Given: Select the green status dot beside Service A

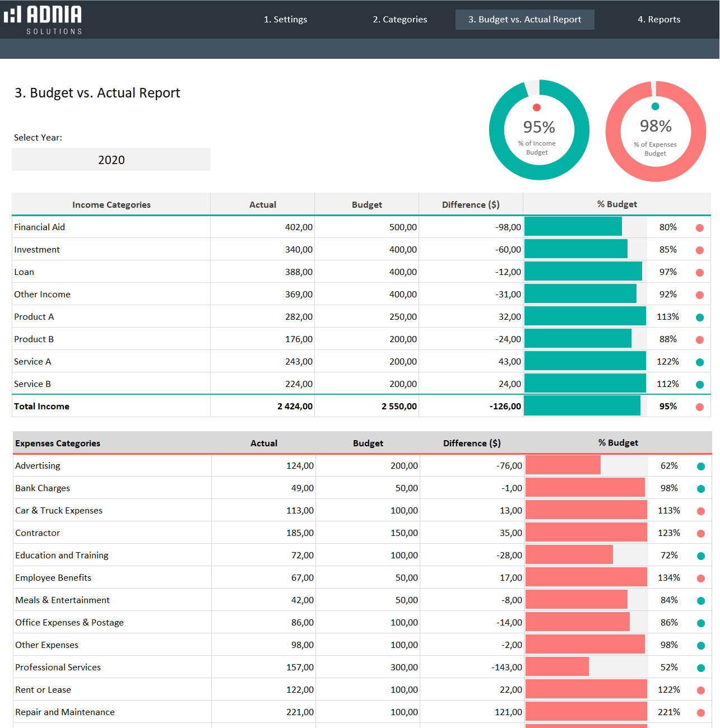Looking at the screenshot, I should [699, 362].
